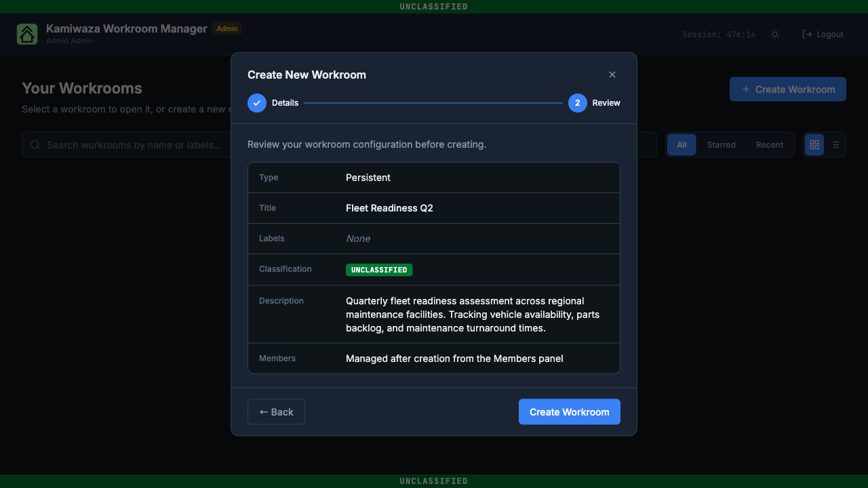868x488 pixels.
Task: Select the Starred filter tab
Action: (722, 144)
